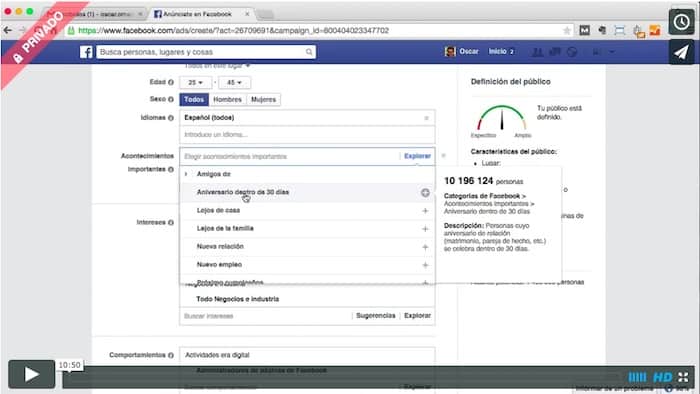Add Lejos de la familia with plus icon
This screenshot has height=394, width=700.
click(x=425, y=229)
